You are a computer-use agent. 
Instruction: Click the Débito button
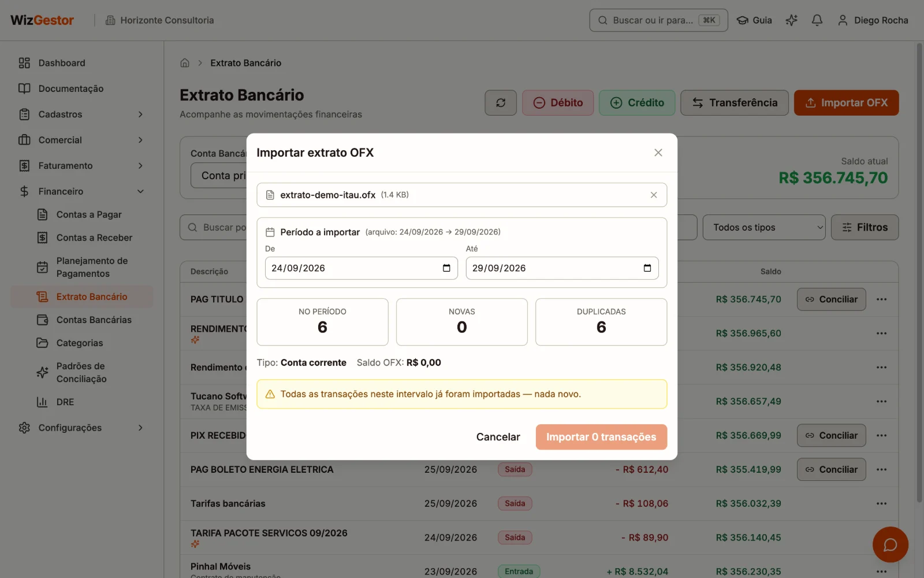558,103
